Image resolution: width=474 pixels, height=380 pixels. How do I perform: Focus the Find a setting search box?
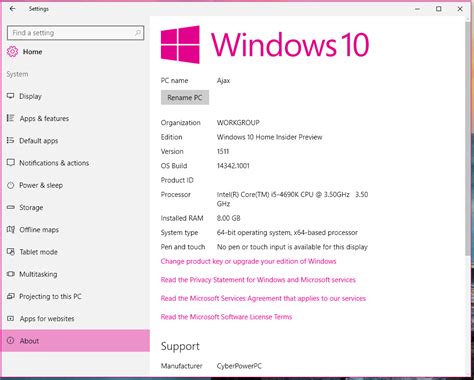[75, 33]
